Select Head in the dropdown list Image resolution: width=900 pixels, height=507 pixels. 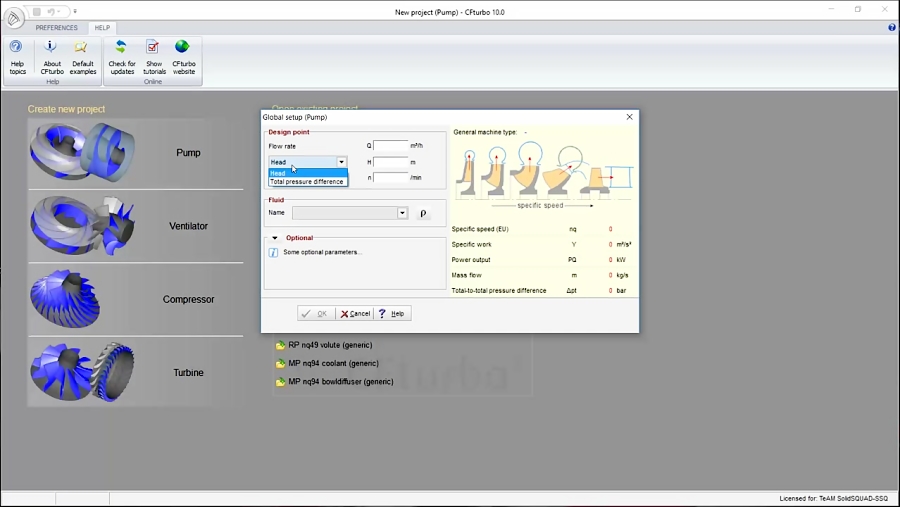coord(308,173)
